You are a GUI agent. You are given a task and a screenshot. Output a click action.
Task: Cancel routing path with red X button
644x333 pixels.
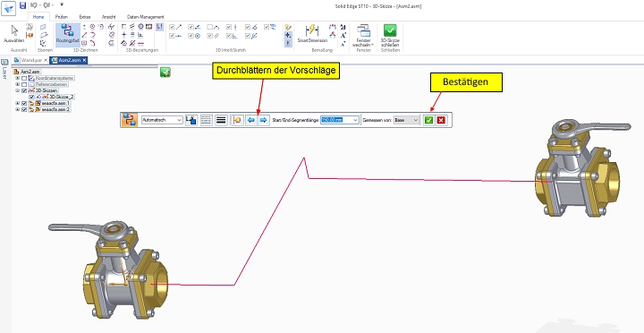point(441,120)
